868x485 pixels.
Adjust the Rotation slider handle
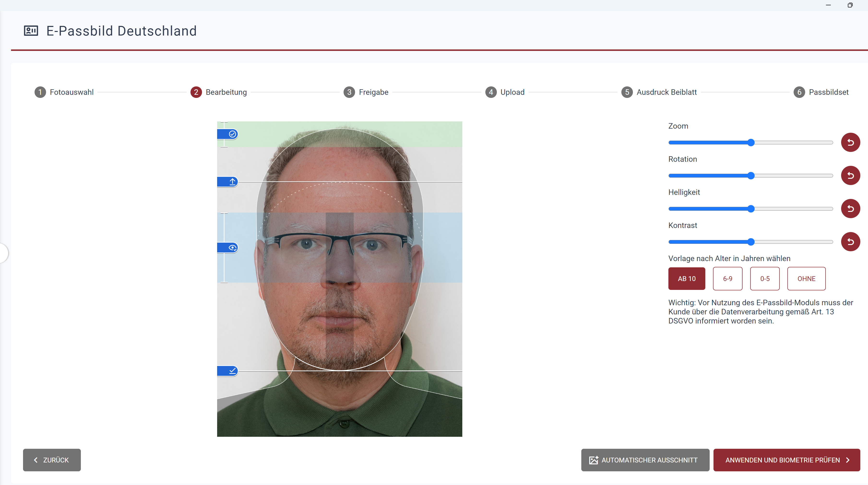[x=751, y=176]
